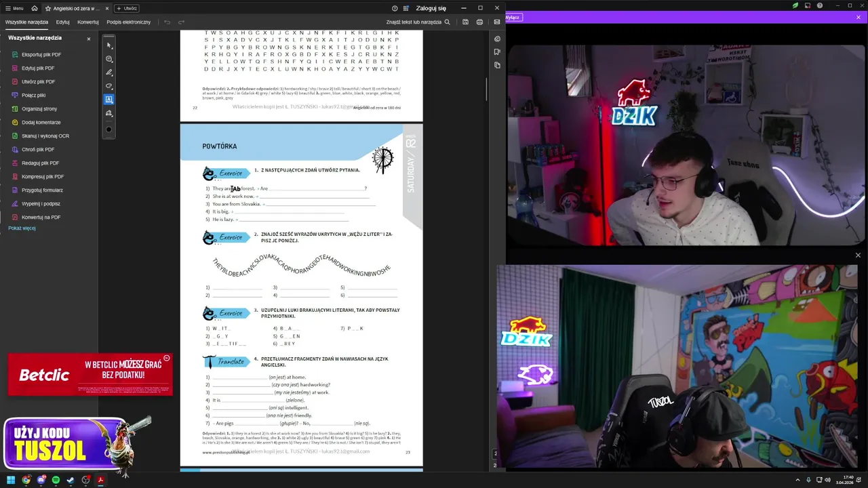
Task: Click the Utwórz create button
Action: click(127, 8)
